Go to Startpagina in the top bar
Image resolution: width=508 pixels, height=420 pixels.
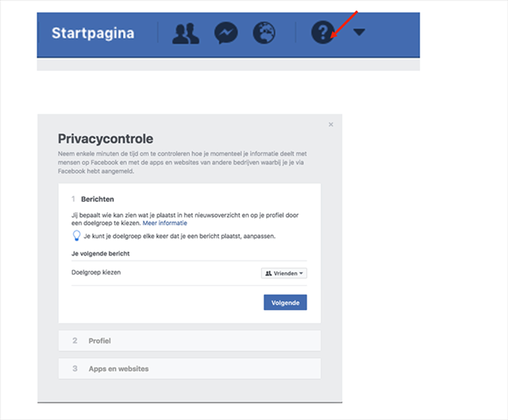pos(93,34)
